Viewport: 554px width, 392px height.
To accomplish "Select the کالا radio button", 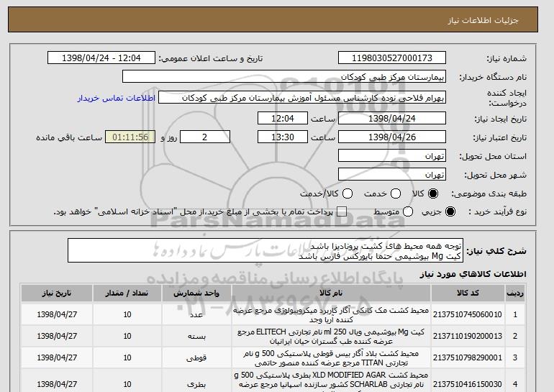I will pos(433,193).
